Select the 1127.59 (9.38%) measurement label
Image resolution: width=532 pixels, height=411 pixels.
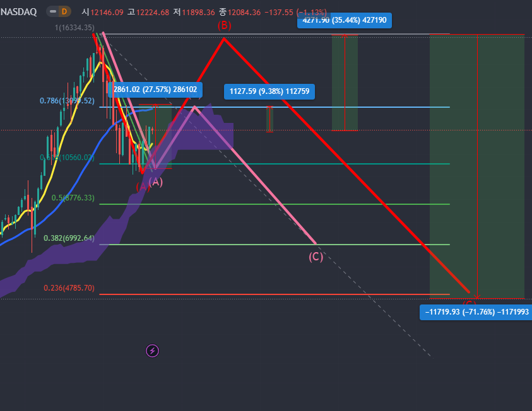pos(269,91)
